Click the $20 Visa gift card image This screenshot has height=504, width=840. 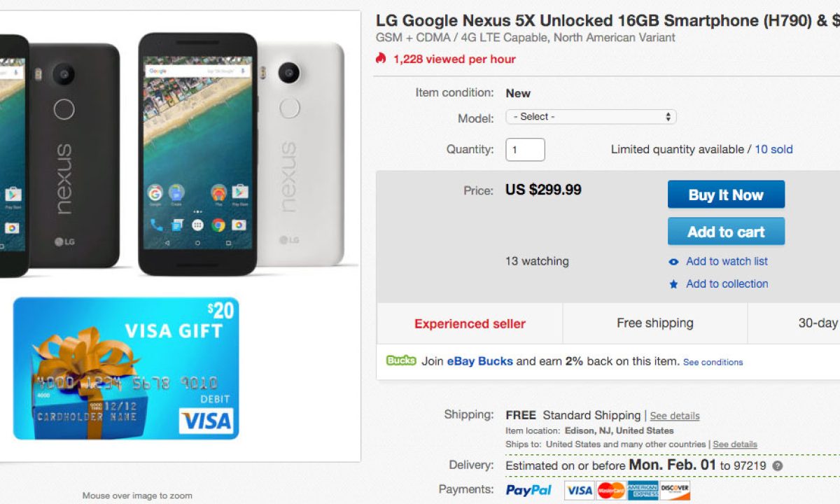pyautogui.click(x=126, y=368)
